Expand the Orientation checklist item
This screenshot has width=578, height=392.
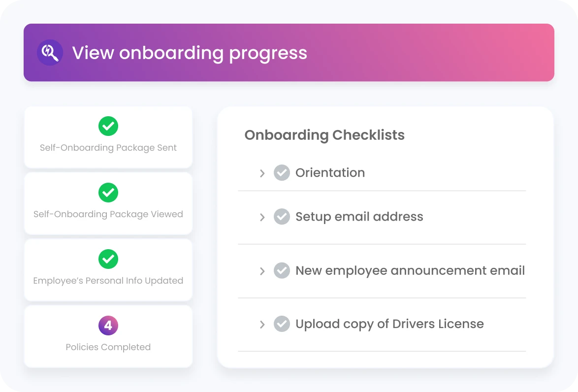[262, 172]
